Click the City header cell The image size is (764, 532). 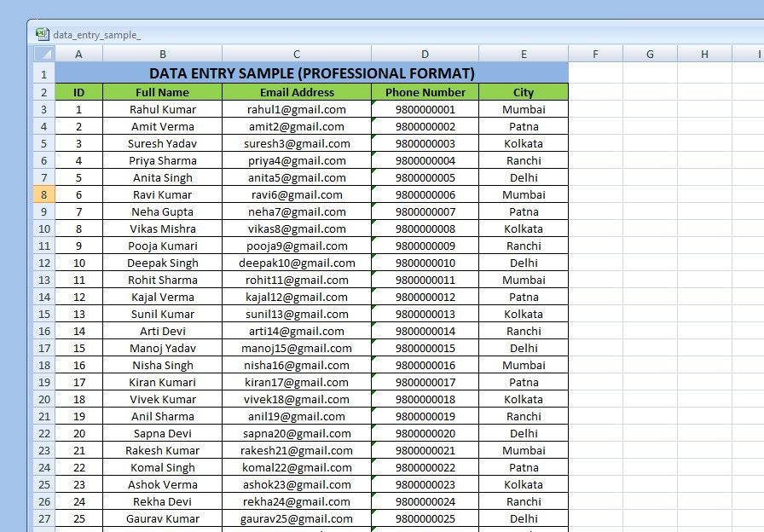(x=524, y=92)
